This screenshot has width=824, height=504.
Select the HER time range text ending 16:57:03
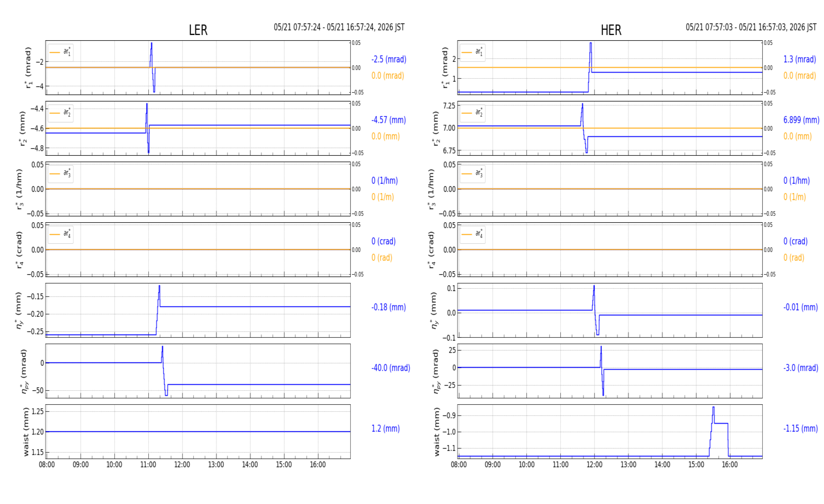click(x=751, y=27)
